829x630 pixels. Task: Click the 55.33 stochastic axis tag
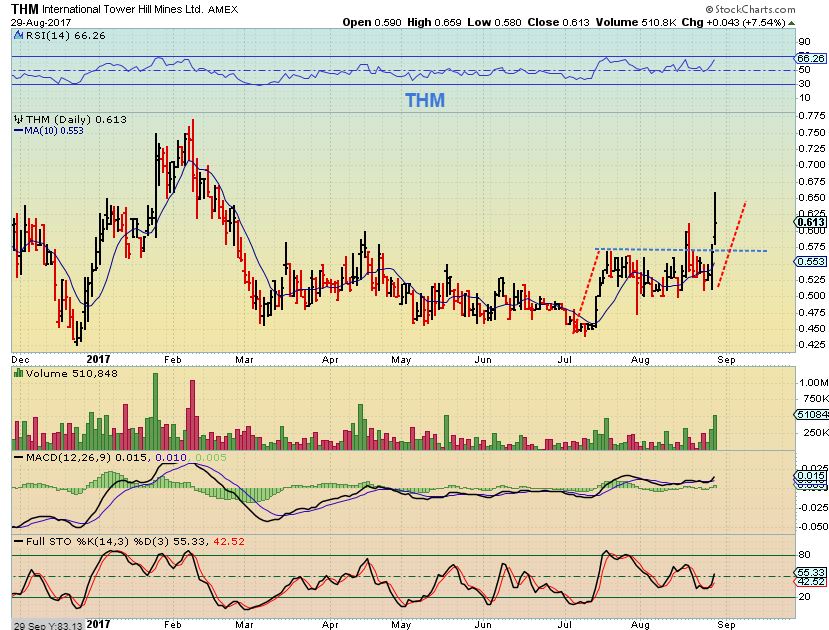pos(810,572)
